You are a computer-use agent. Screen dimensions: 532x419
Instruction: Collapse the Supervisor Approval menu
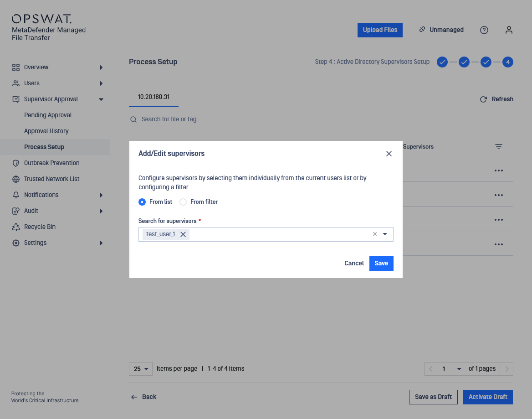click(x=101, y=99)
